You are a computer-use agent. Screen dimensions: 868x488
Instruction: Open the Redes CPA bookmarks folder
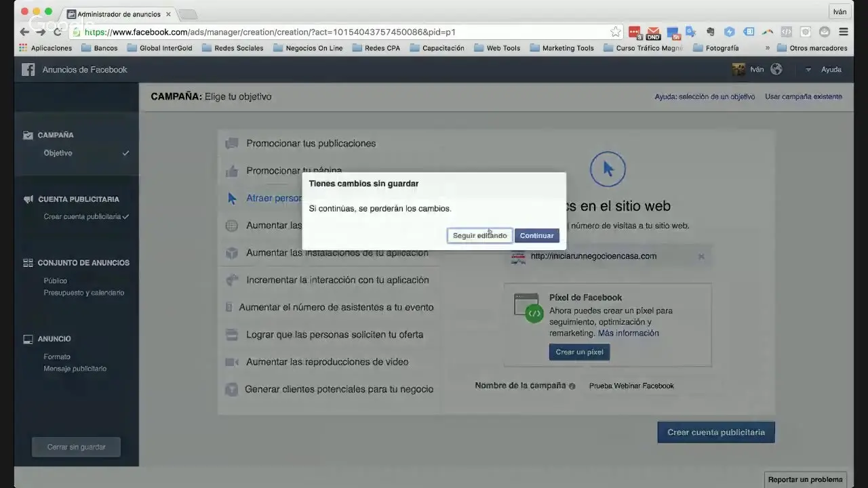[376, 48]
